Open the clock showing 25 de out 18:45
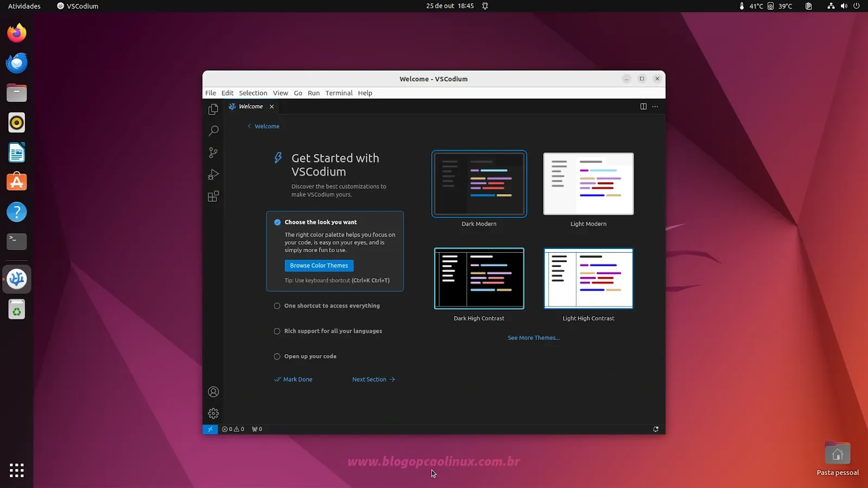 pos(450,6)
